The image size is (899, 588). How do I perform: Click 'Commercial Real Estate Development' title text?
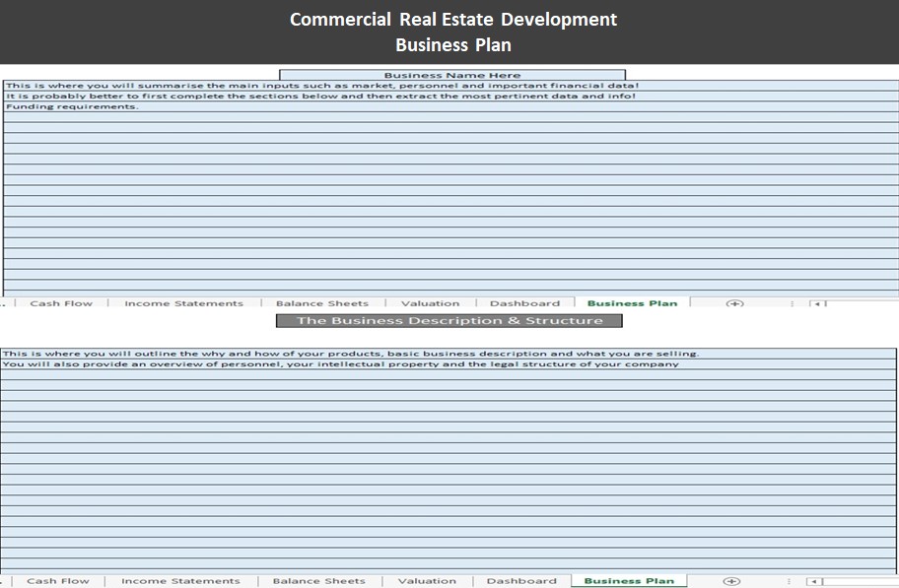452,20
